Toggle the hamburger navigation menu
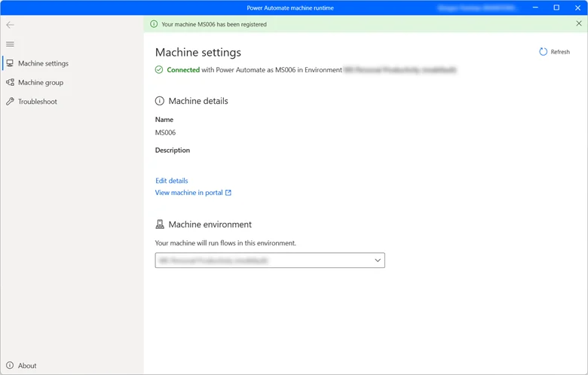The width and height of the screenshot is (588, 375). click(10, 44)
